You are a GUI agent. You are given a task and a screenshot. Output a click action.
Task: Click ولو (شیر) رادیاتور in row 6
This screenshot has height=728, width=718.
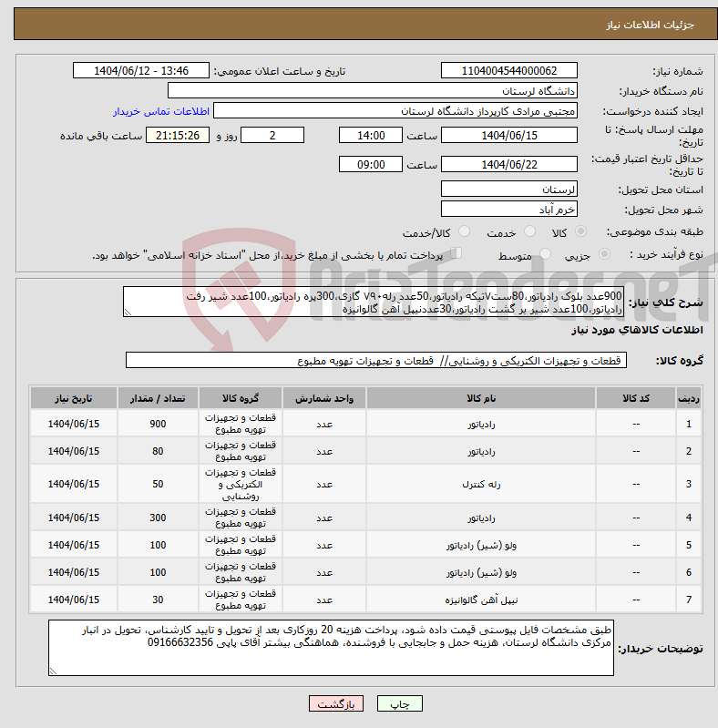pos(481,572)
